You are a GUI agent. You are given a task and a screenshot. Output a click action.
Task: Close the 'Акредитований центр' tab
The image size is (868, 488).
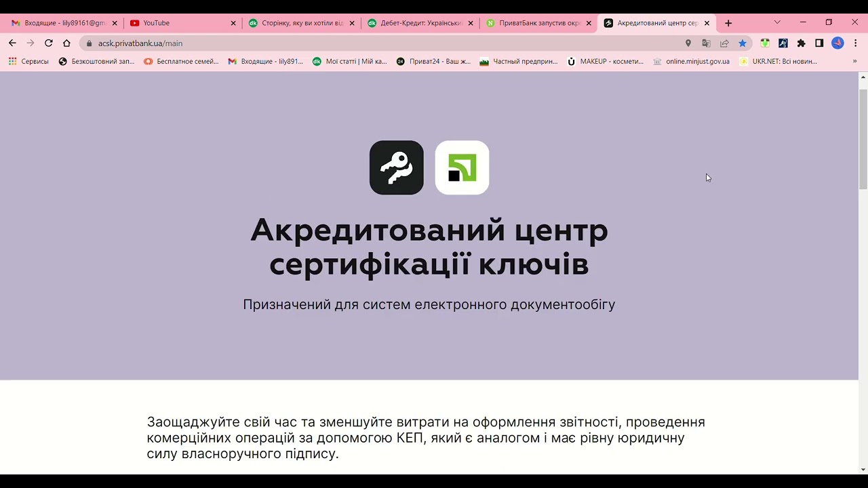(707, 23)
